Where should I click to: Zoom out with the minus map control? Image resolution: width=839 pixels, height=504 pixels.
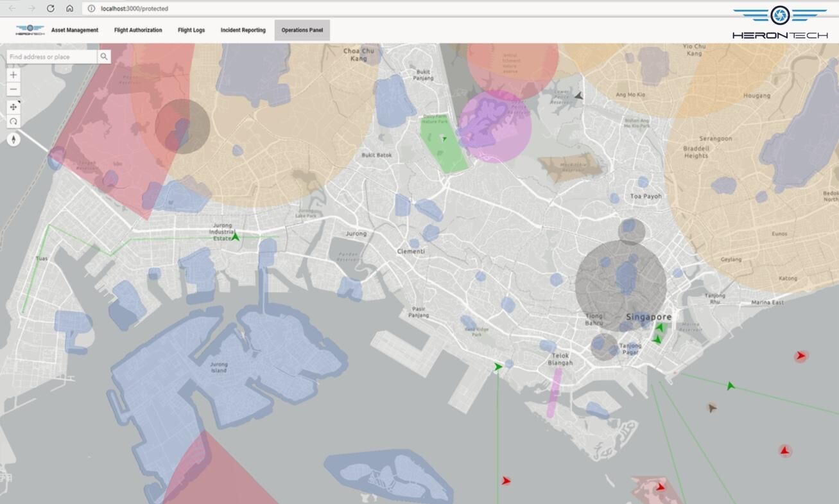(x=13, y=89)
